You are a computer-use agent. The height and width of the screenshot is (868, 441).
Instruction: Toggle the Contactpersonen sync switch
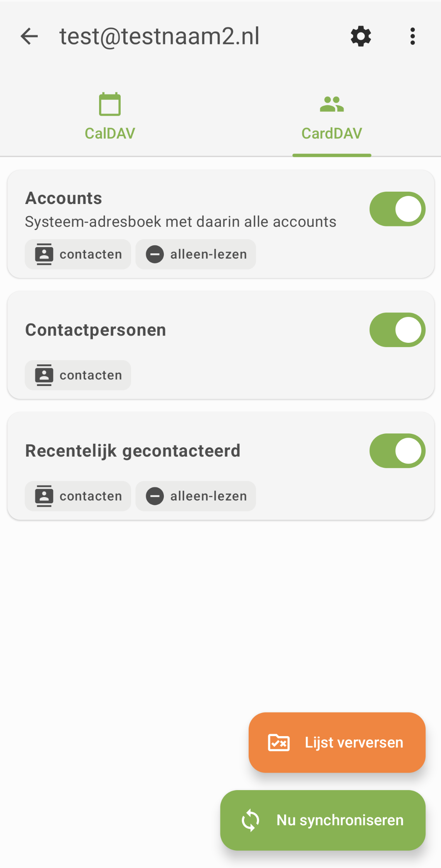tap(397, 330)
